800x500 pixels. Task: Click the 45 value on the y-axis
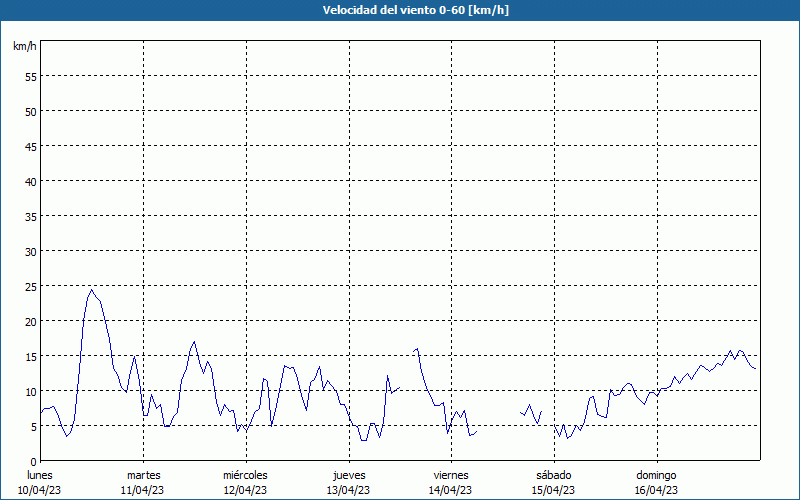point(31,146)
